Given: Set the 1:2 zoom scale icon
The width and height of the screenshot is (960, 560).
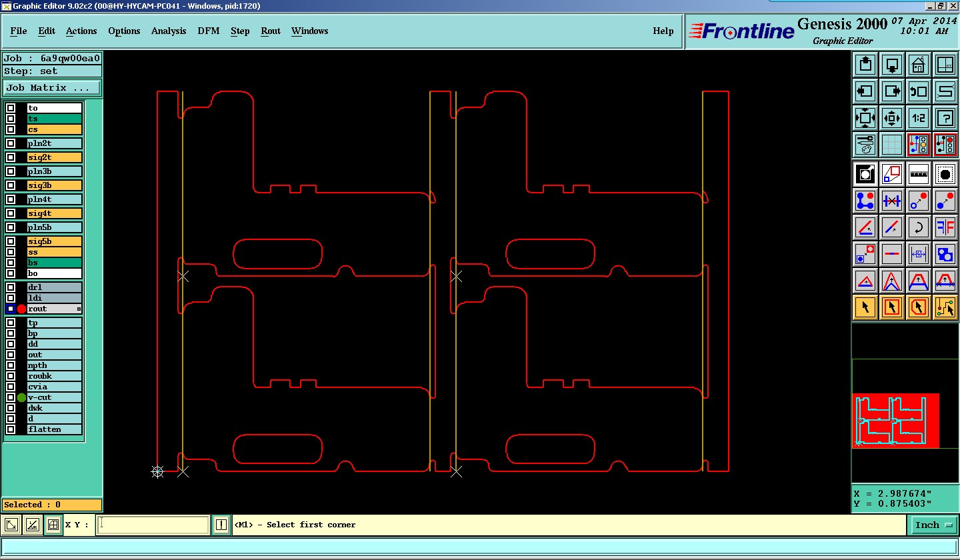Looking at the screenshot, I should point(919,118).
